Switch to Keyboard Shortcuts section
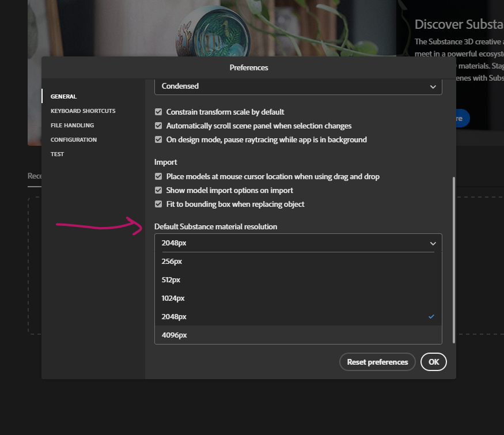 pos(82,111)
